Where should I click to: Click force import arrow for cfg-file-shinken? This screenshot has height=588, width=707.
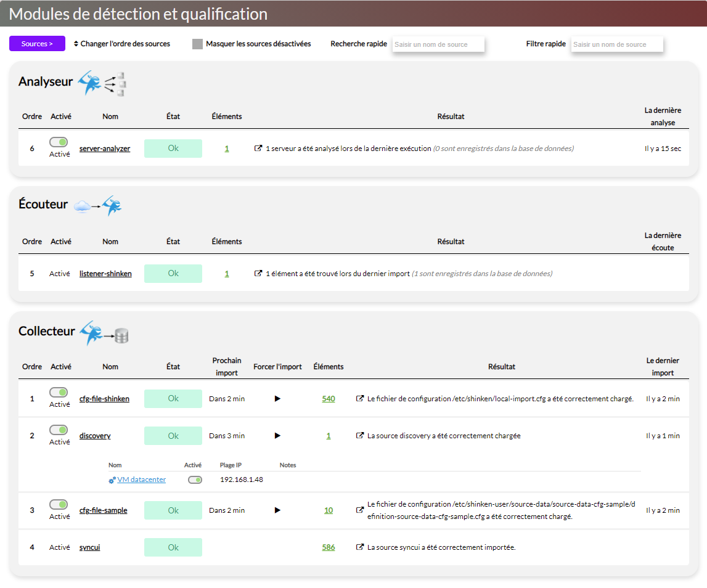pyautogui.click(x=277, y=399)
